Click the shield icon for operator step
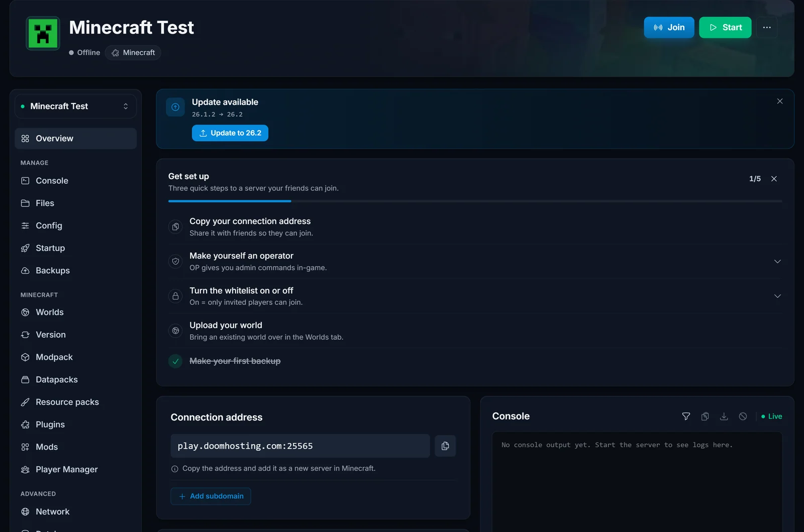The image size is (804, 532). pyautogui.click(x=175, y=262)
